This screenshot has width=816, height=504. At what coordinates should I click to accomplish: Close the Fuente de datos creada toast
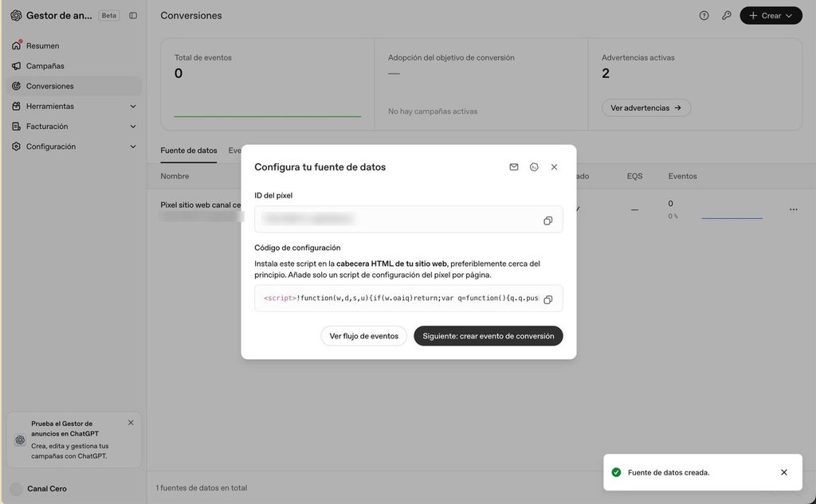tap(784, 472)
